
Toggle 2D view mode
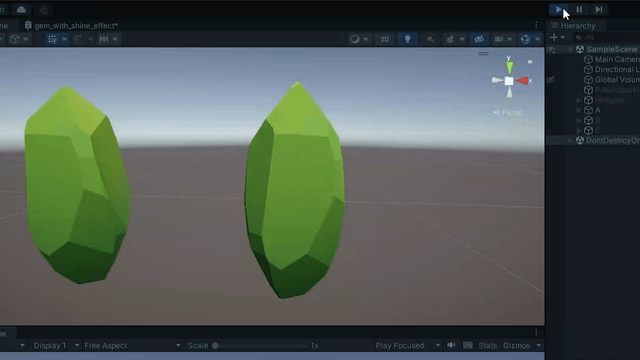(x=384, y=39)
